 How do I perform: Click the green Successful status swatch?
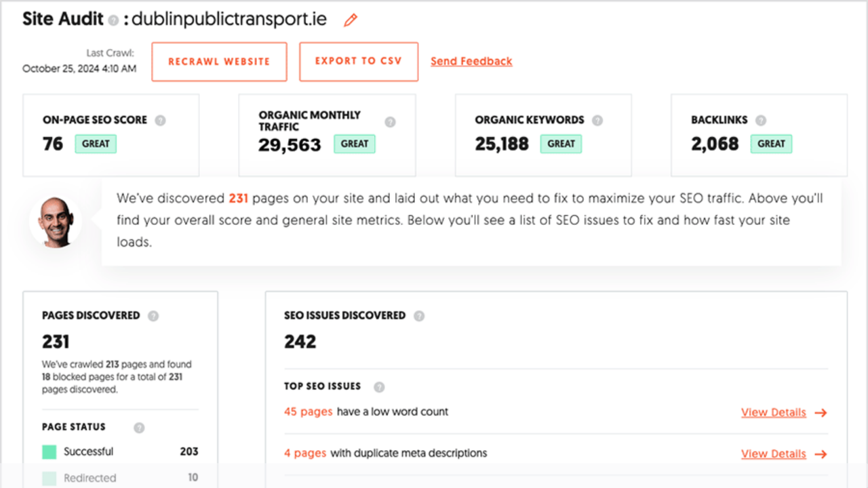(49, 451)
